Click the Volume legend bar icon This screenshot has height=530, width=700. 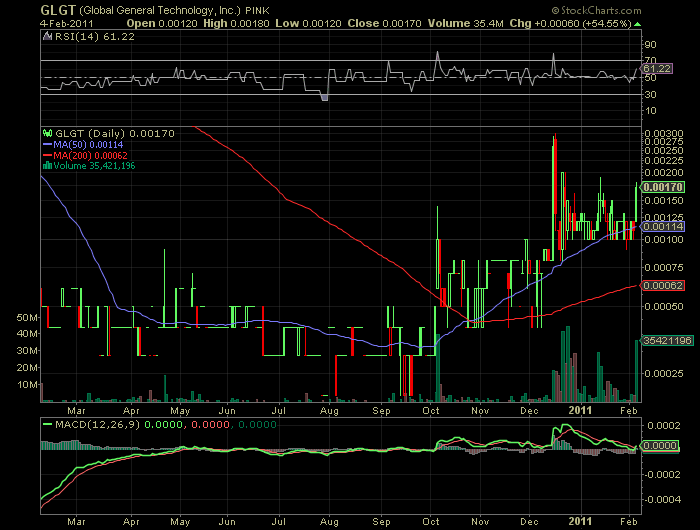[x=47, y=166]
